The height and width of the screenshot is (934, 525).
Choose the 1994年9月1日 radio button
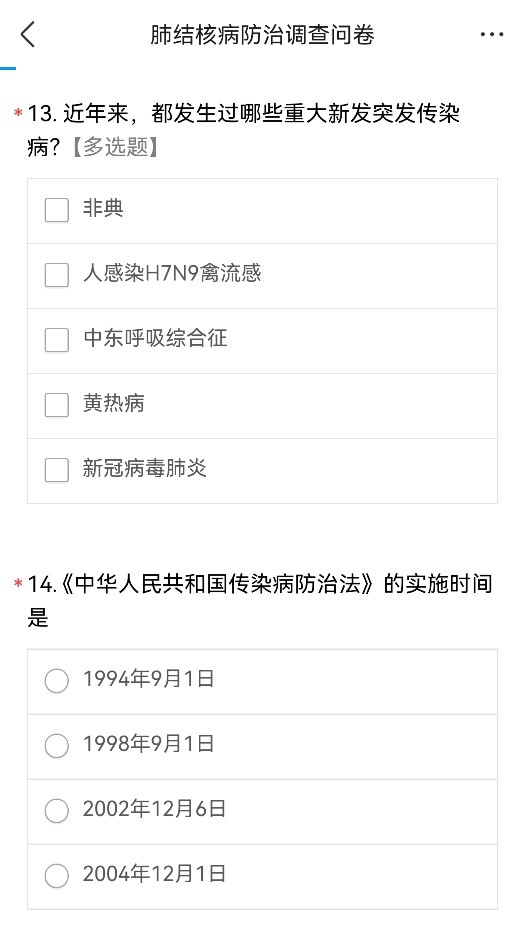click(x=57, y=681)
